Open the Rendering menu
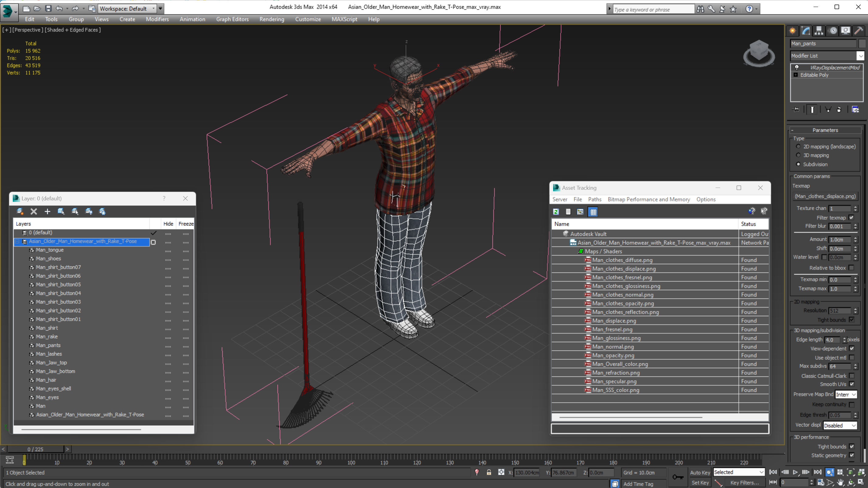 (272, 19)
